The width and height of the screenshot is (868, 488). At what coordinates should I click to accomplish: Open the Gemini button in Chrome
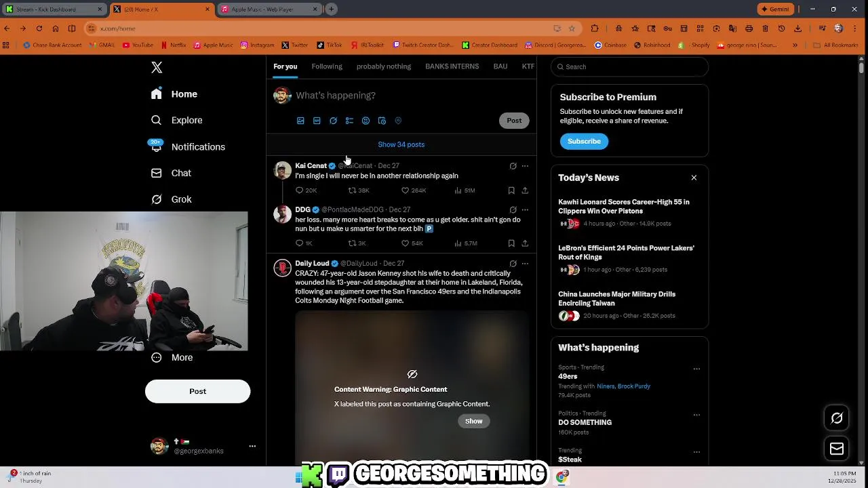click(x=775, y=9)
